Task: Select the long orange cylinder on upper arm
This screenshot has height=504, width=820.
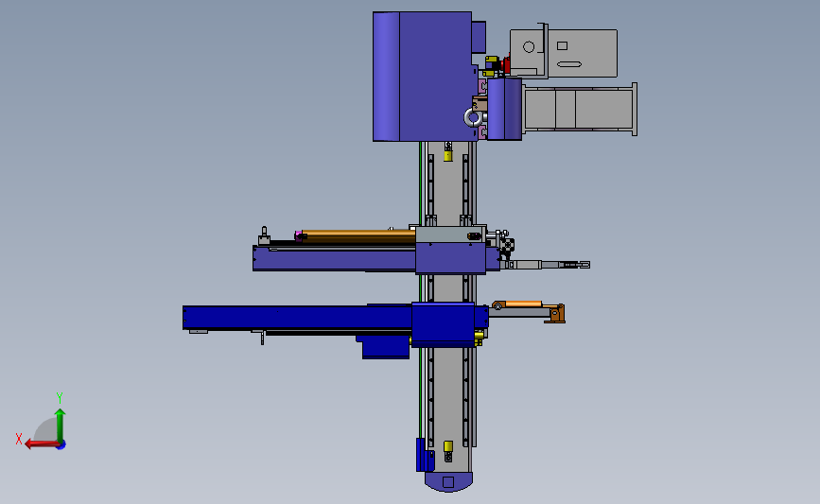Action: click(x=358, y=236)
